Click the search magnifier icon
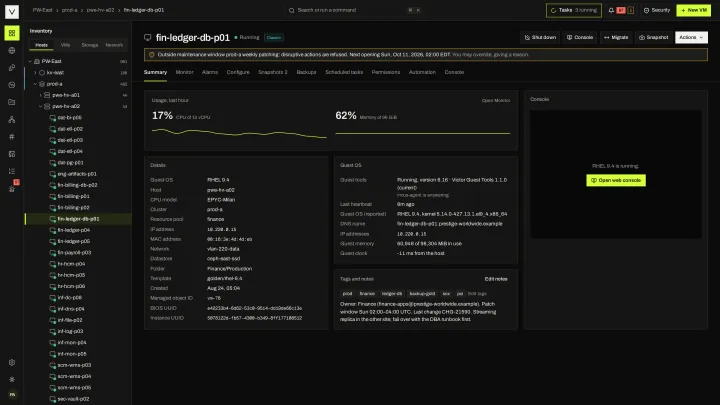Screen dimensions: 720x405 292,10
